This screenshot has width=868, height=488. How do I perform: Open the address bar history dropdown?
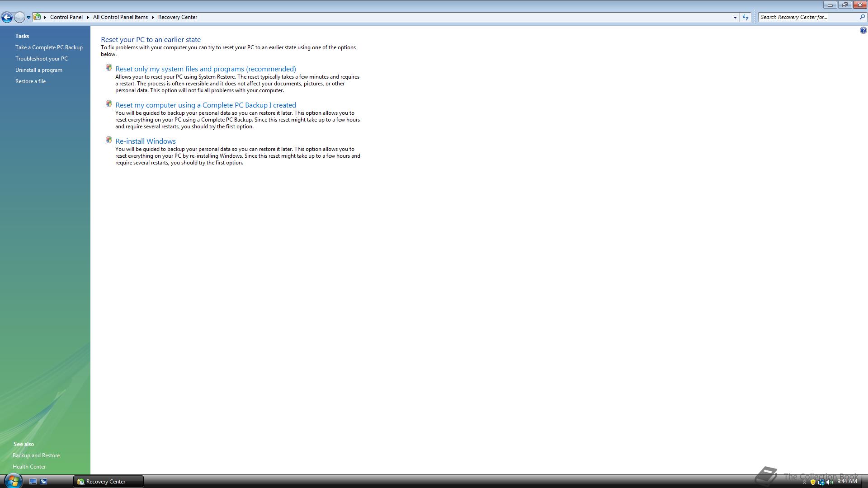735,17
